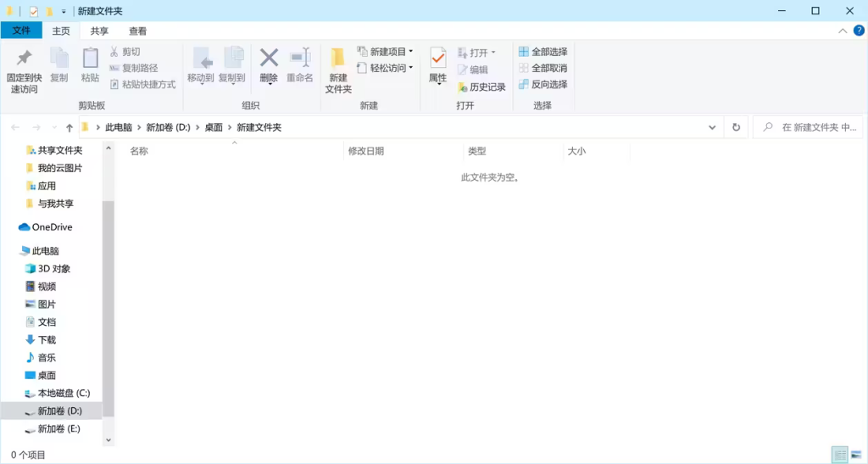Open 应用 folder in the sidebar
868x464 pixels.
[x=41, y=186]
